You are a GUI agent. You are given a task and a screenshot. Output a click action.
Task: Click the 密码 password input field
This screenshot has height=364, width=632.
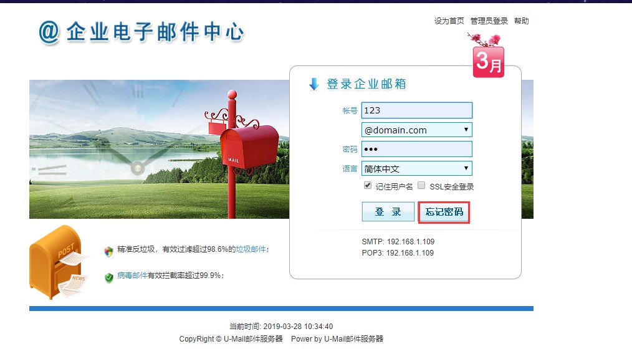pyautogui.click(x=417, y=149)
